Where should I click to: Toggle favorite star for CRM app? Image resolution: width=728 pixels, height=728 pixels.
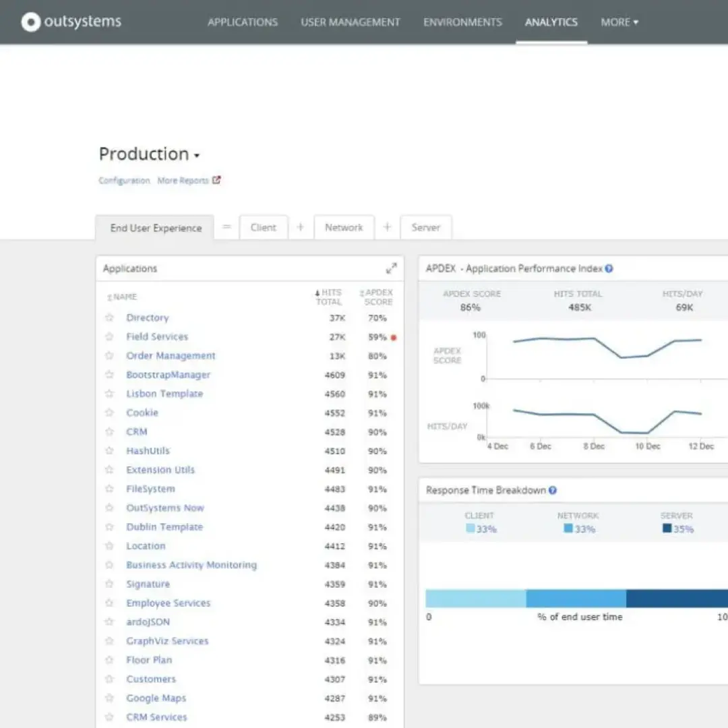click(x=109, y=431)
